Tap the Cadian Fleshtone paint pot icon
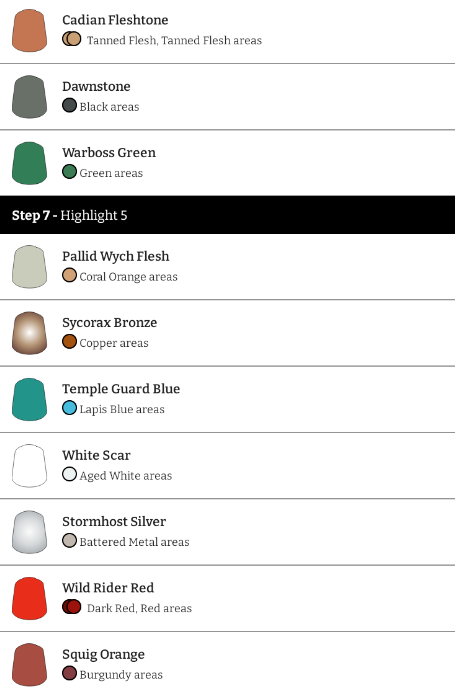This screenshot has width=455, height=695. click(29, 31)
